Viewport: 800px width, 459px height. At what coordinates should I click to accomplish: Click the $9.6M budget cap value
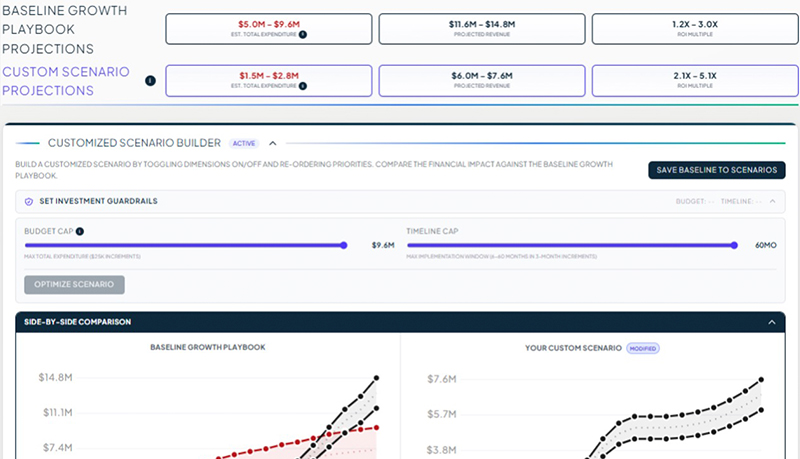tap(383, 245)
